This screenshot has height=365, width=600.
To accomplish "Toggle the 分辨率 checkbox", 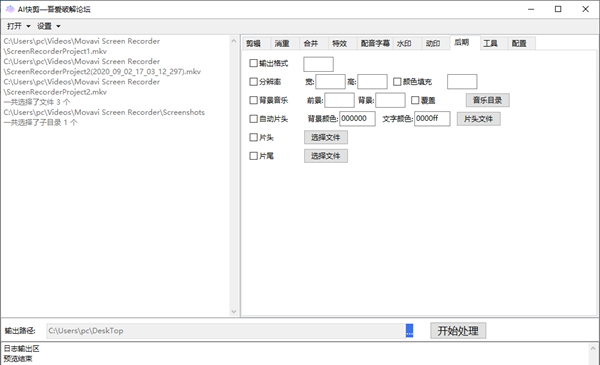I will click(253, 81).
